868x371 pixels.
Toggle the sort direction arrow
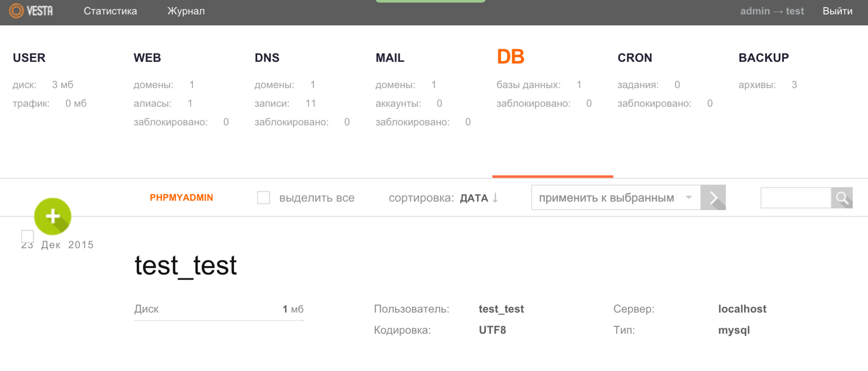pyautogui.click(x=495, y=198)
